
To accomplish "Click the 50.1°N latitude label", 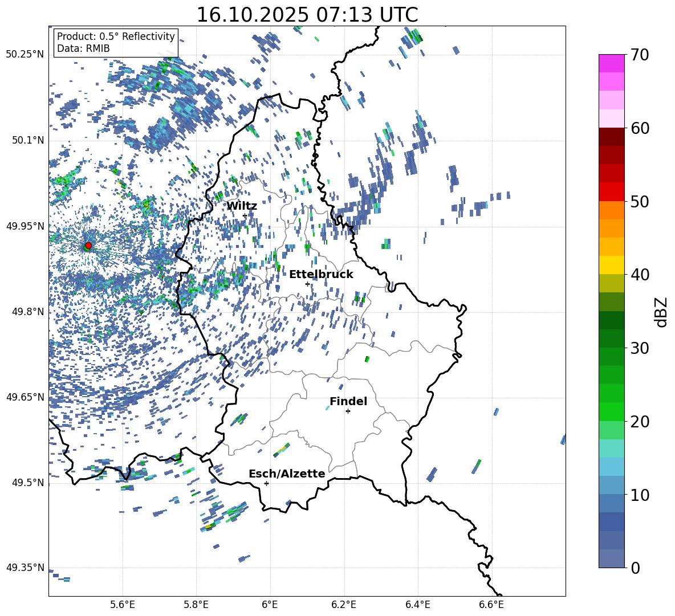I will [x=28, y=140].
